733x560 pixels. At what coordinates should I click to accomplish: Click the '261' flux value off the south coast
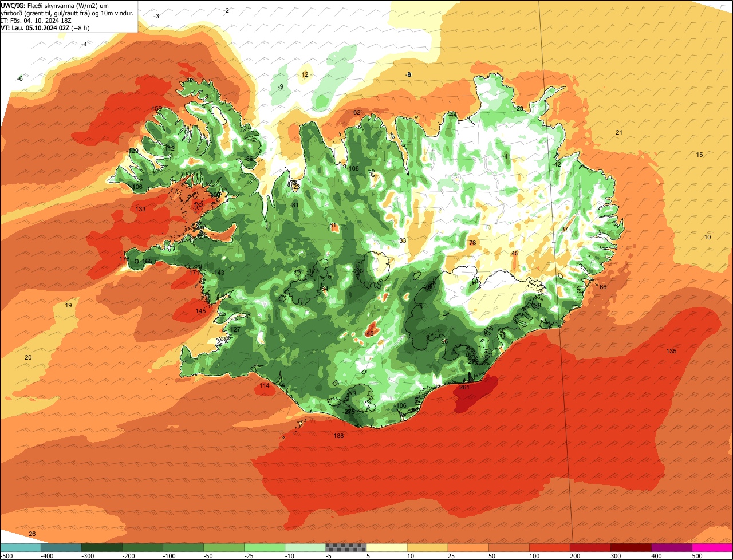(x=464, y=388)
